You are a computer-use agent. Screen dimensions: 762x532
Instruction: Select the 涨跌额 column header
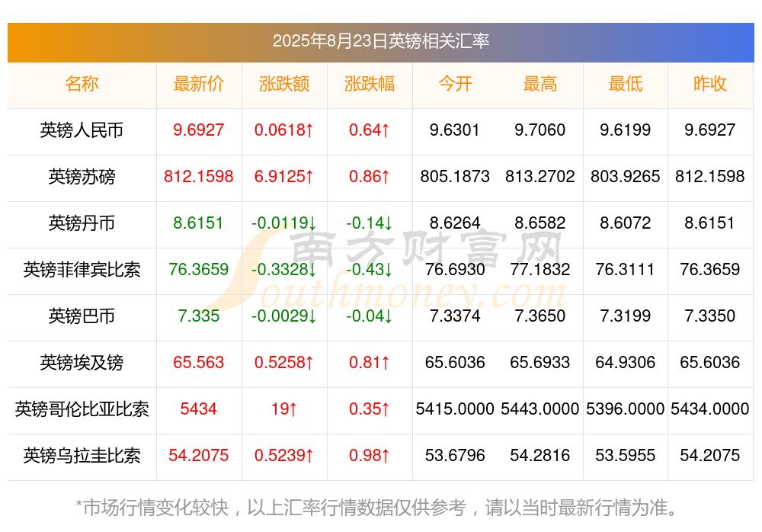[284, 84]
